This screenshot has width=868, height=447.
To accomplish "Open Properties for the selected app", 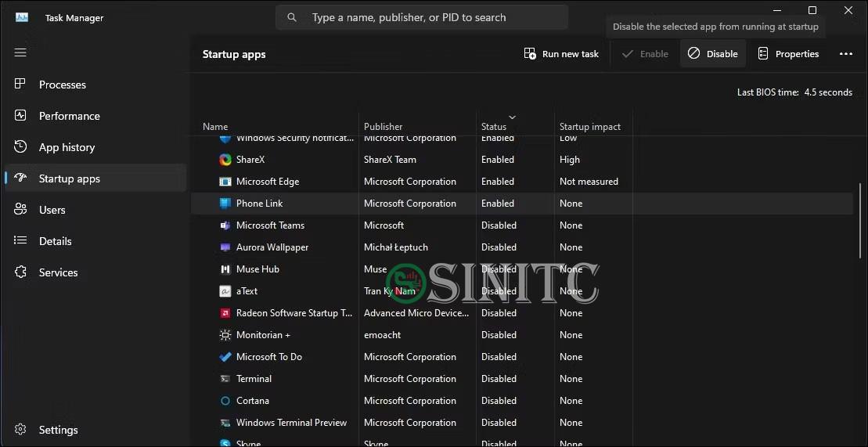I will click(x=788, y=54).
